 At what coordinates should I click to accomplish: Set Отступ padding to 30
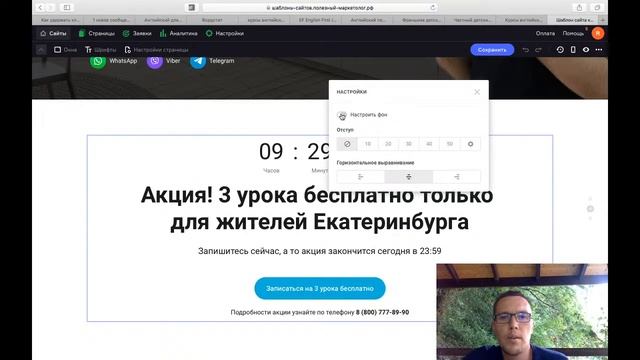(409, 144)
